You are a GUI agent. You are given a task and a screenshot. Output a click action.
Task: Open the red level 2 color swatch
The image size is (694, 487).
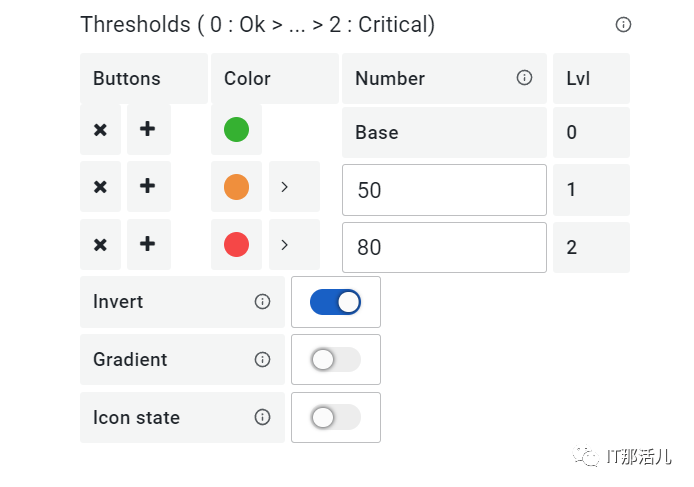click(x=236, y=245)
